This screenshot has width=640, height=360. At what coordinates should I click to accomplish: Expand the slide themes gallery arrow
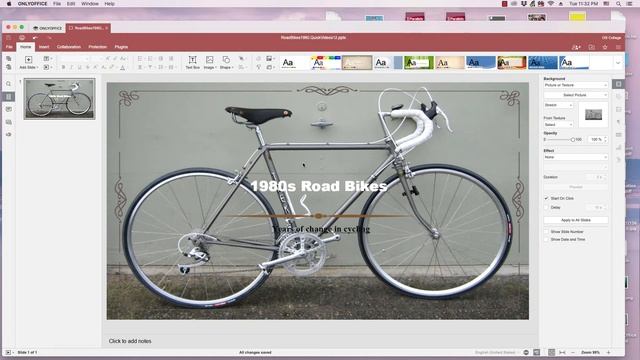click(x=618, y=63)
